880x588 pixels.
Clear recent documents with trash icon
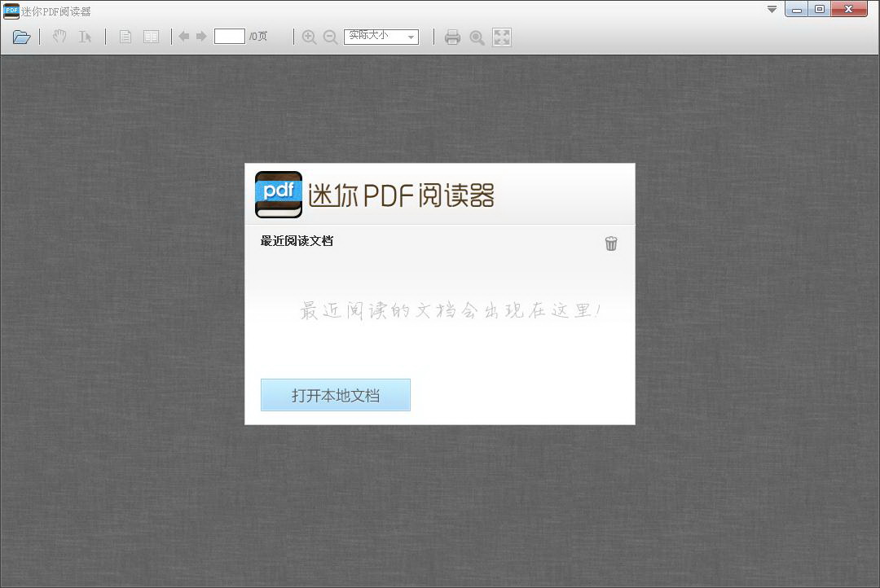tap(611, 243)
